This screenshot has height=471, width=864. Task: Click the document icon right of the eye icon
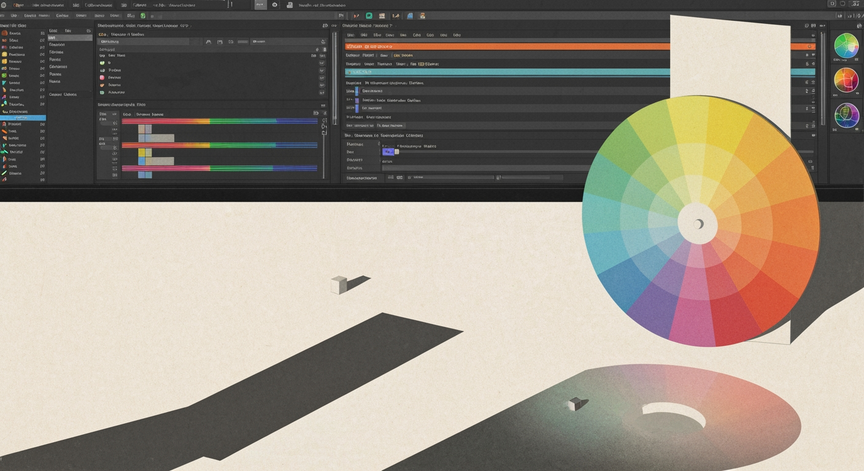[x=289, y=5]
